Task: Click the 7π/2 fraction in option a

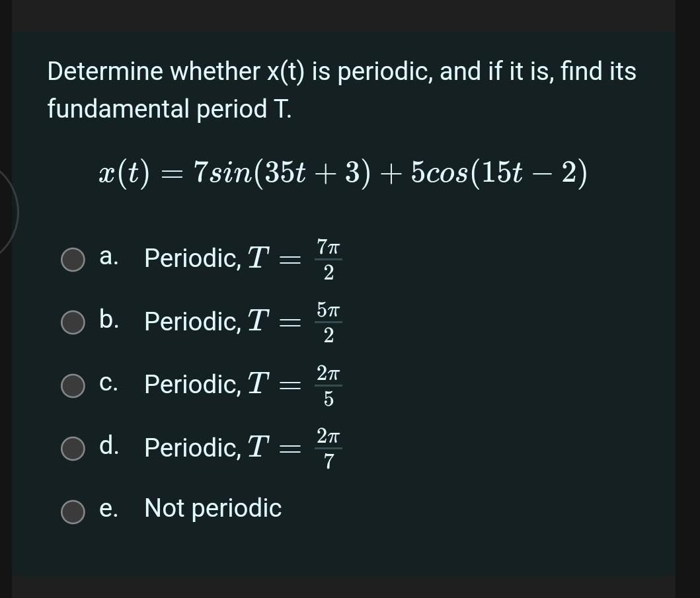Action: pos(330,260)
